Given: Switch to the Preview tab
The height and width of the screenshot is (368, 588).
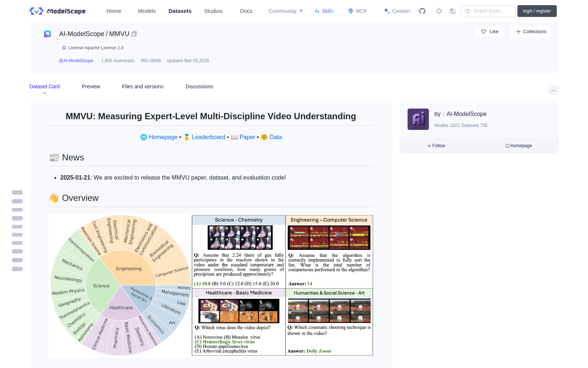Looking at the screenshot, I should pyautogui.click(x=91, y=86).
